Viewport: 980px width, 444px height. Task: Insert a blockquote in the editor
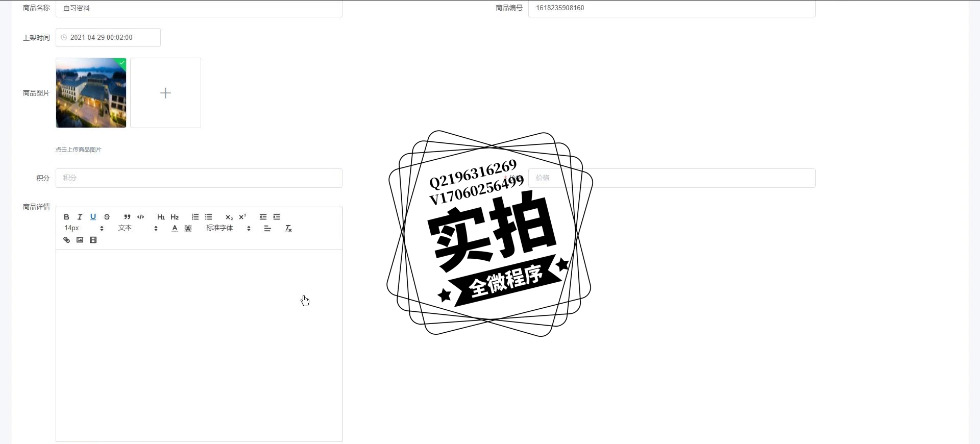tap(127, 217)
